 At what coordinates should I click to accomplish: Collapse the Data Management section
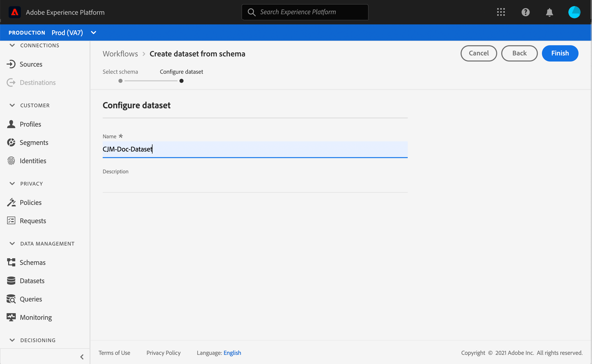coord(12,244)
